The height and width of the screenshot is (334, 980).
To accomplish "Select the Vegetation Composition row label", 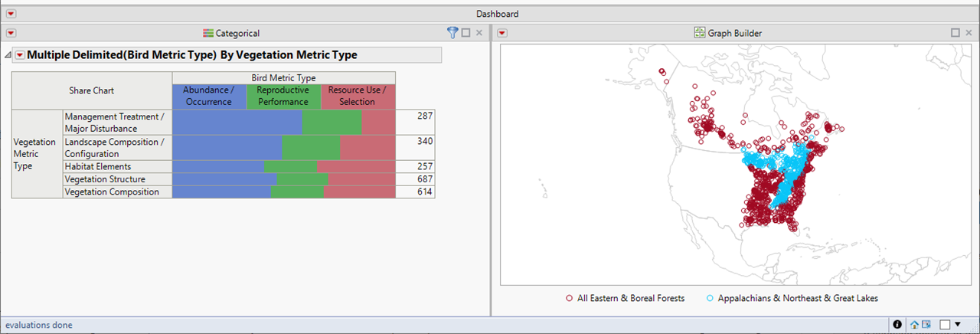I will pos(117,192).
